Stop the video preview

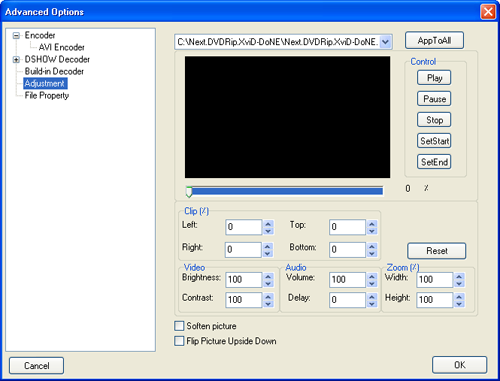coord(434,120)
